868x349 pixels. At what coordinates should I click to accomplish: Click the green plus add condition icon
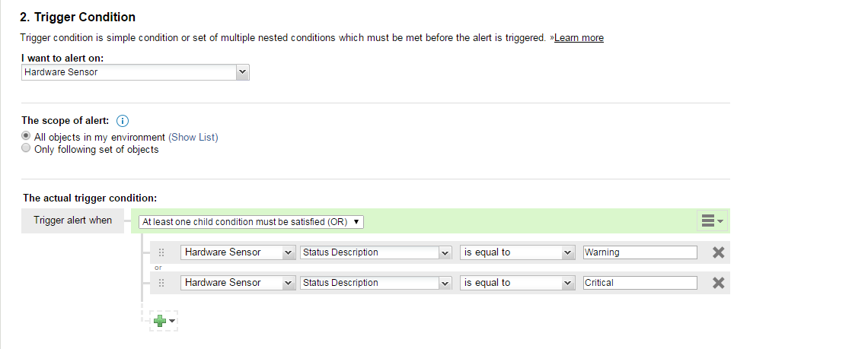click(161, 321)
